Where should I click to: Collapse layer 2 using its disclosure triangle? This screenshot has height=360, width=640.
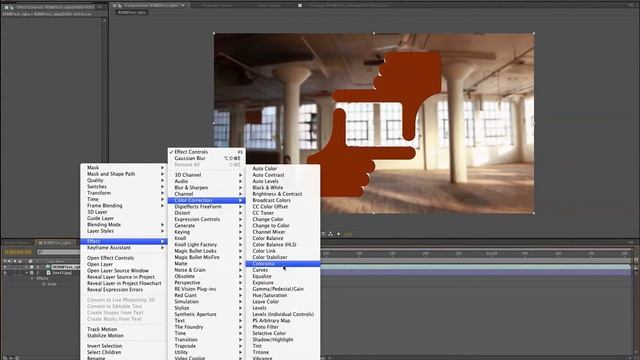(27, 273)
